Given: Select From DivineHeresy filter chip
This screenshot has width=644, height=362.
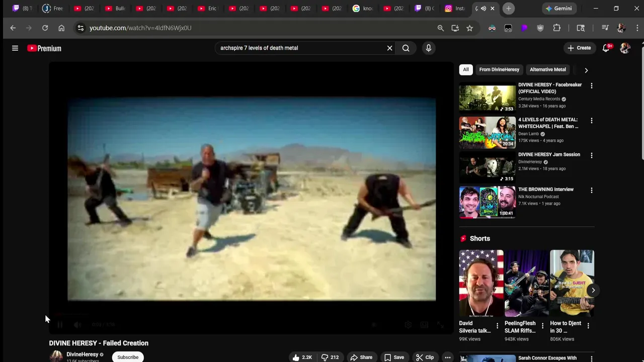Looking at the screenshot, I should pos(499,70).
